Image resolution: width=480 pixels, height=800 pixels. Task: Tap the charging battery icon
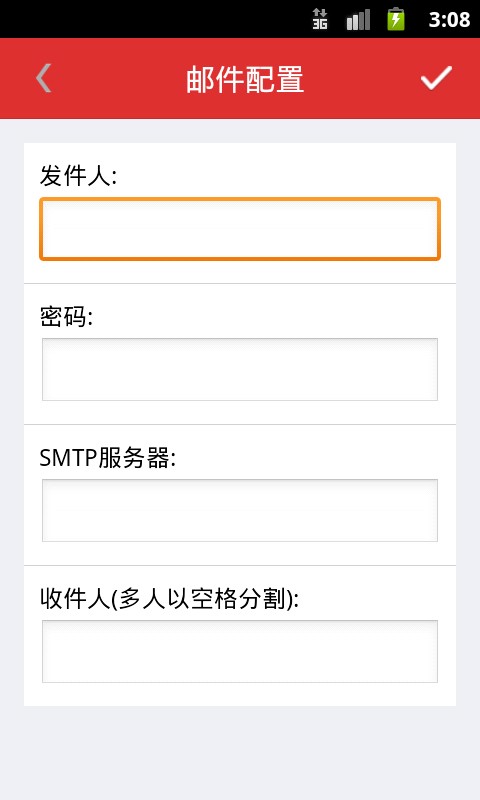click(396, 19)
